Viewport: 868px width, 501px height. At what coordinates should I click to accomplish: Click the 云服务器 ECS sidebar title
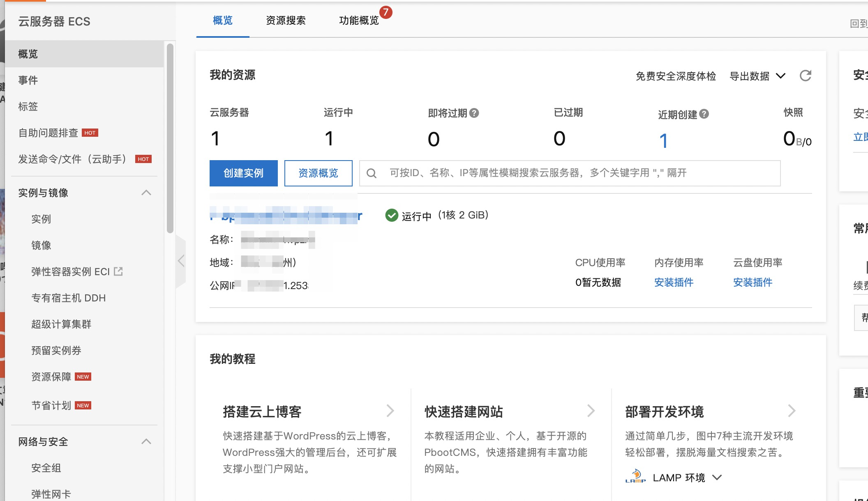[x=54, y=21]
